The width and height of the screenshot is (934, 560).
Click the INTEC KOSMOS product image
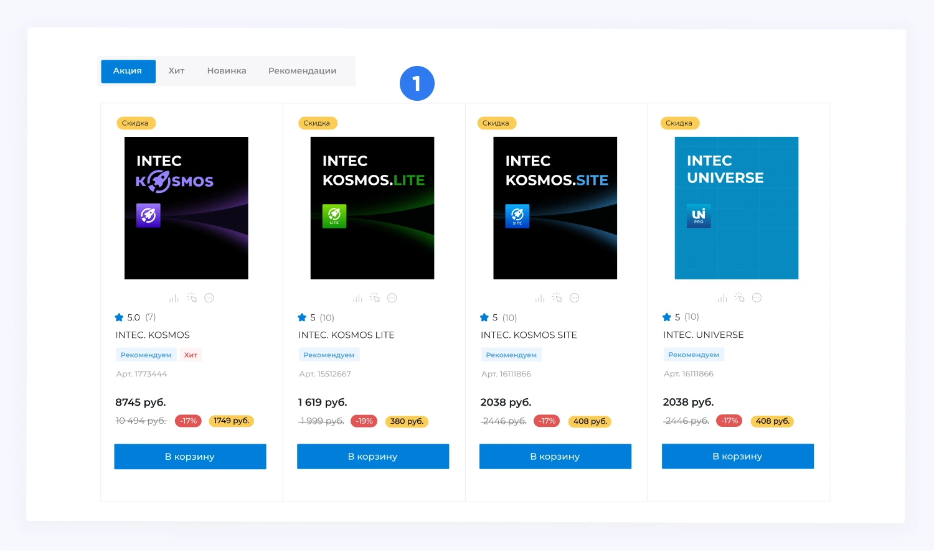(x=186, y=208)
